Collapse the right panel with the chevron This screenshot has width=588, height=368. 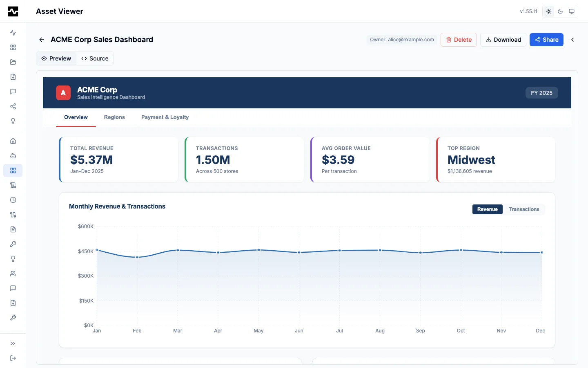click(x=572, y=40)
